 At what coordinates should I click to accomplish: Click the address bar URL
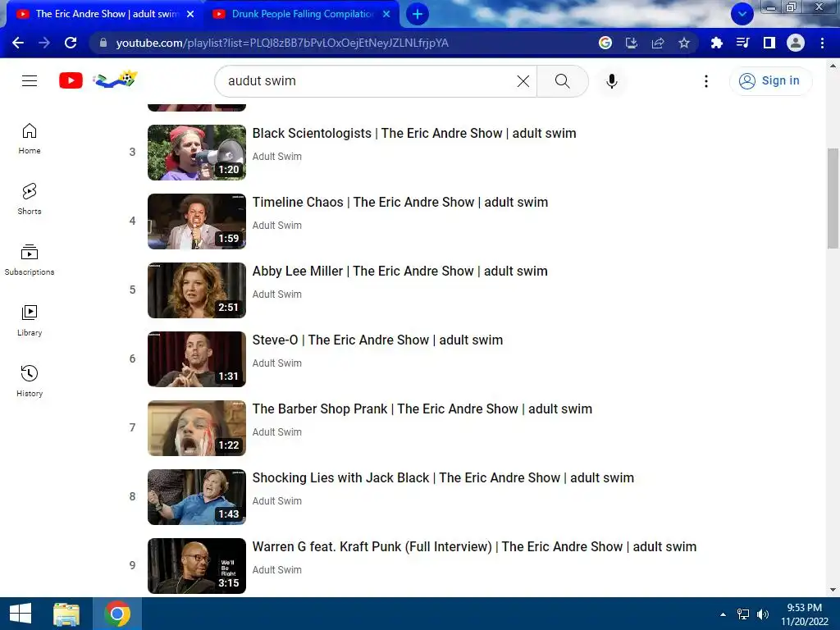tap(282, 43)
